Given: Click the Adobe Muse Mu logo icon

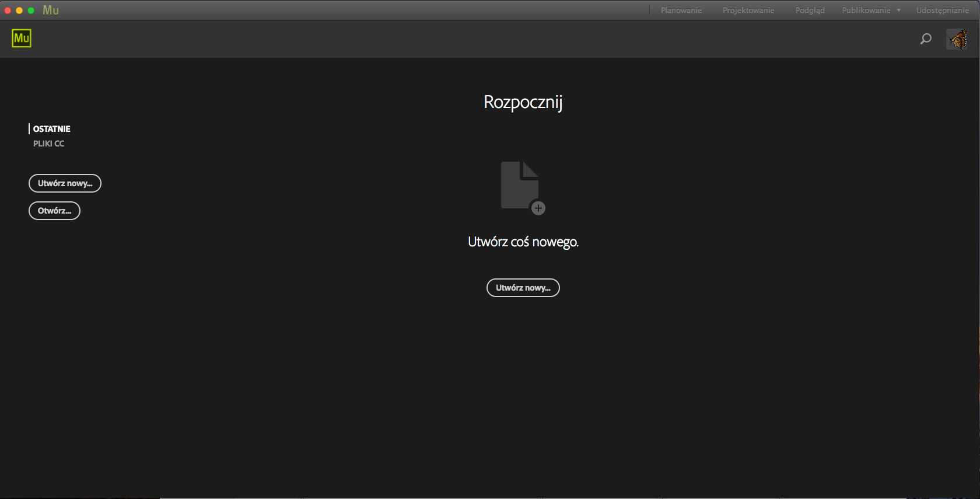Looking at the screenshot, I should 22,39.
